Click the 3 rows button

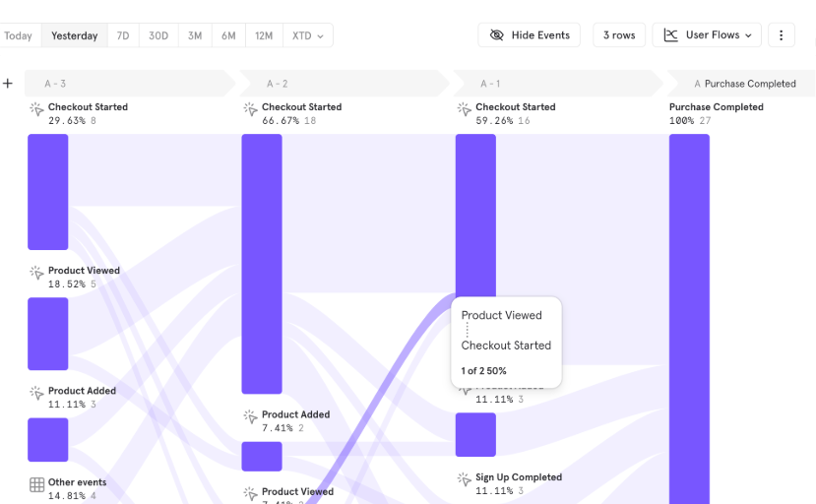point(619,34)
